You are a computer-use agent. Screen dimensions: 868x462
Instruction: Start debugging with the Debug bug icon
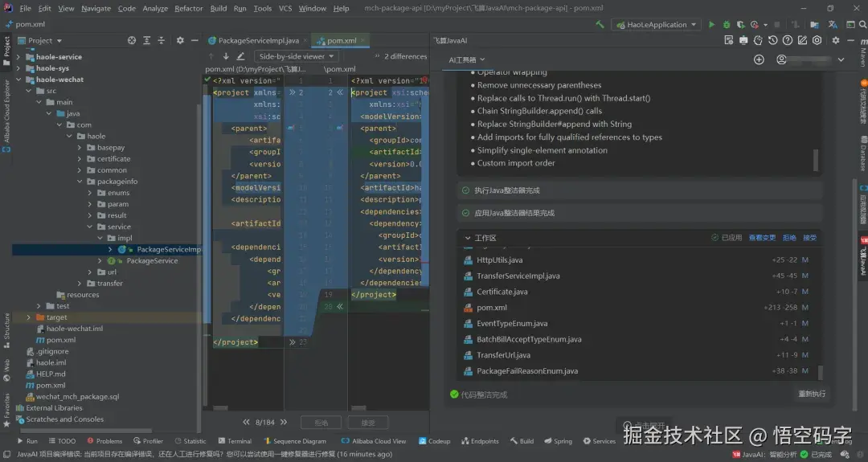[x=727, y=25]
